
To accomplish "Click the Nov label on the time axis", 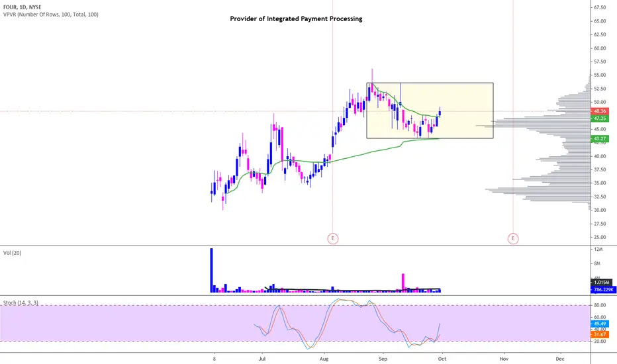I will click(x=504, y=359).
